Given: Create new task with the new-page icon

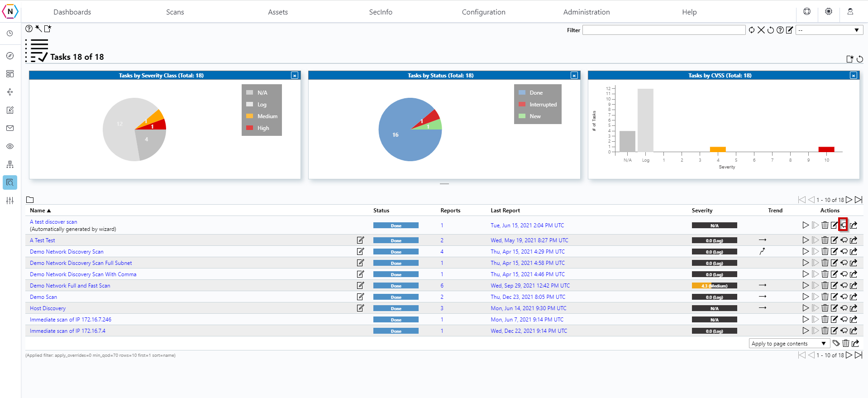Looking at the screenshot, I should point(48,29).
